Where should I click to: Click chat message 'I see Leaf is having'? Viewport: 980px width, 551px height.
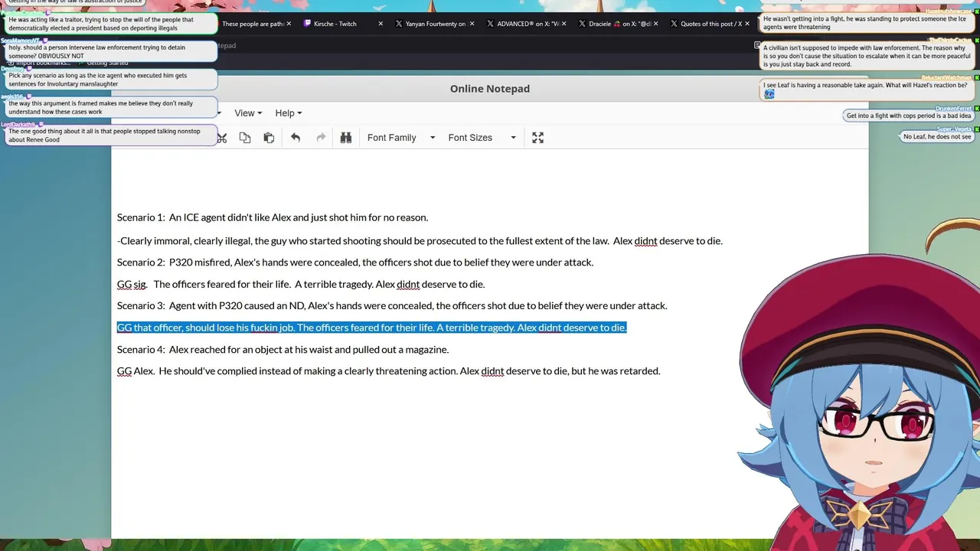867,90
